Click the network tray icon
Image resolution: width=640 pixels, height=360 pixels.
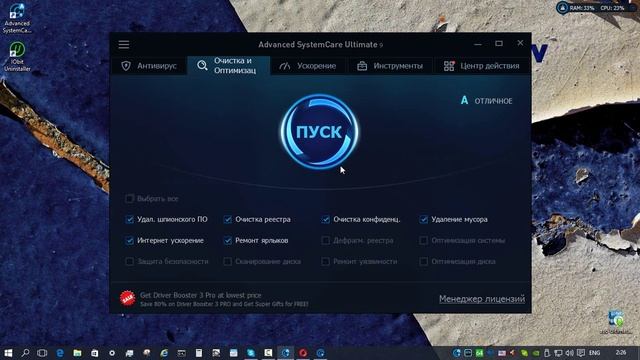coord(558,353)
